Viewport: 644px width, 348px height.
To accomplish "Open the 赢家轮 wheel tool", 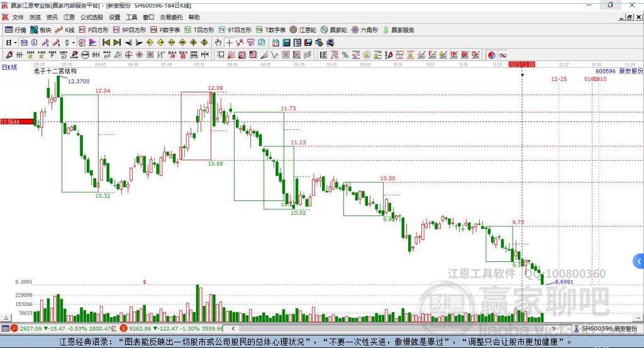I will [334, 30].
